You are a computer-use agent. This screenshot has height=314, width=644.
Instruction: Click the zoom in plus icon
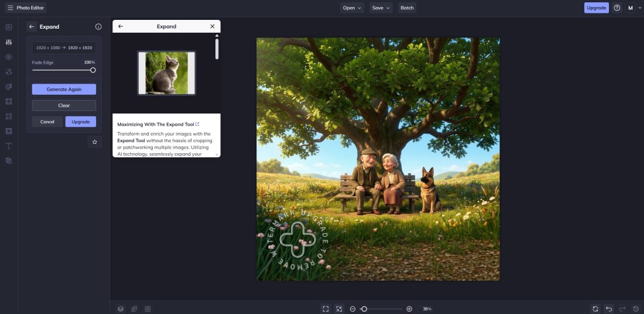(x=409, y=309)
